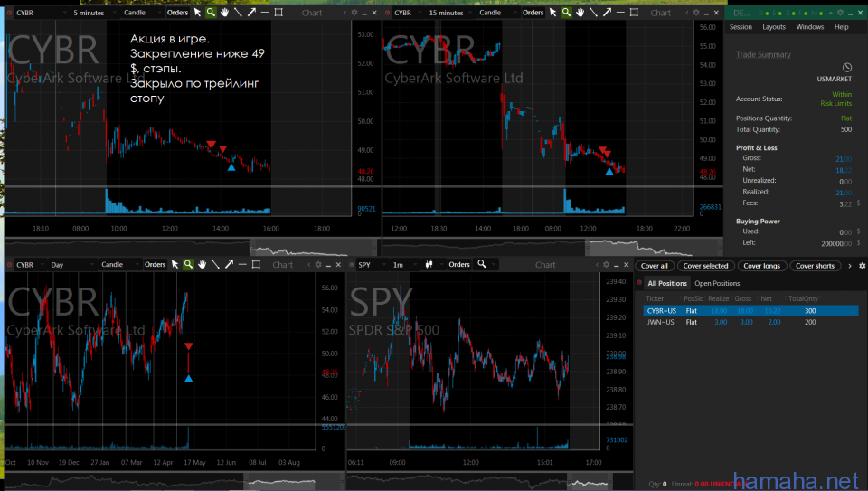Viewport: 868px width, 491px height.
Task: Pick the trend line tool in the Day chart
Action: click(215, 265)
